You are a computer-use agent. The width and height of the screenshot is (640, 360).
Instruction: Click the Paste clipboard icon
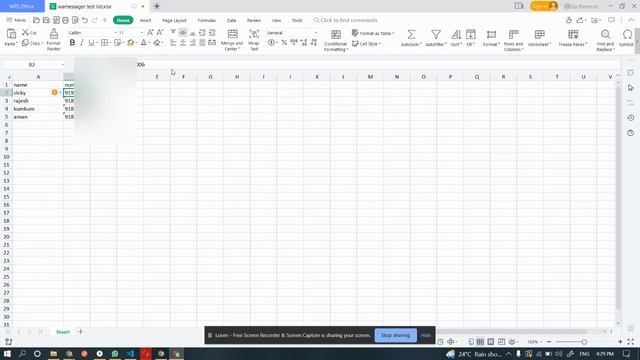click(11, 34)
